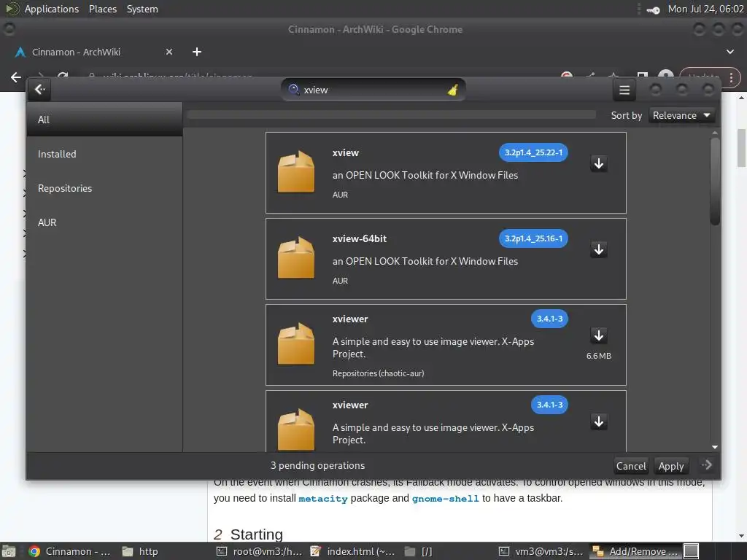747x560 pixels.
Task: Switch to Add/Remove Software taskbar item
Action: click(635, 551)
